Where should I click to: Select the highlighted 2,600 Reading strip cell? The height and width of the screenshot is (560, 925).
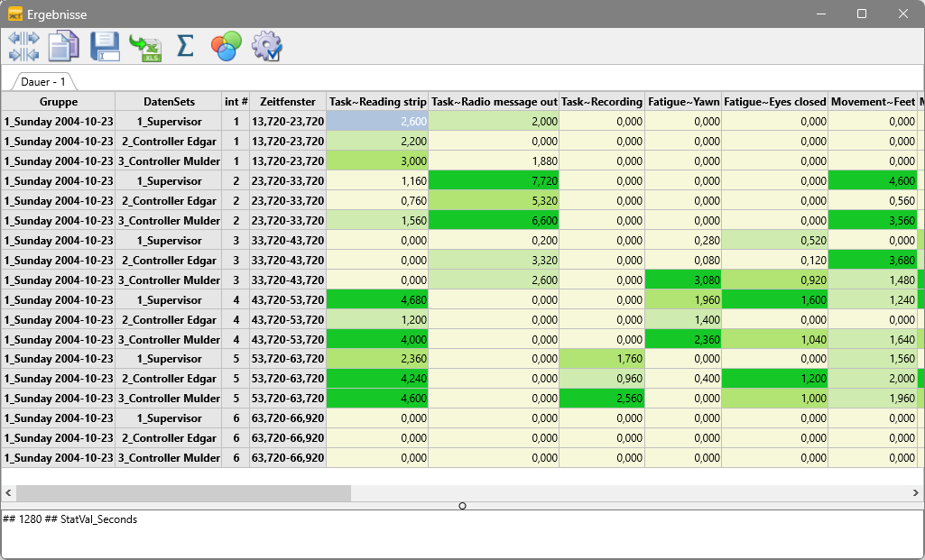pyautogui.click(x=377, y=122)
